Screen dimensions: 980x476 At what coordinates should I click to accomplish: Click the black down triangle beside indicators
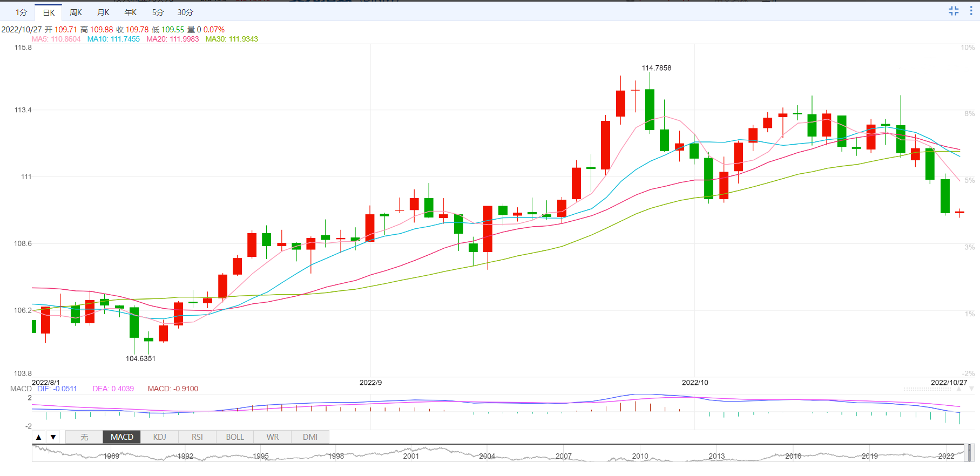coord(53,437)
